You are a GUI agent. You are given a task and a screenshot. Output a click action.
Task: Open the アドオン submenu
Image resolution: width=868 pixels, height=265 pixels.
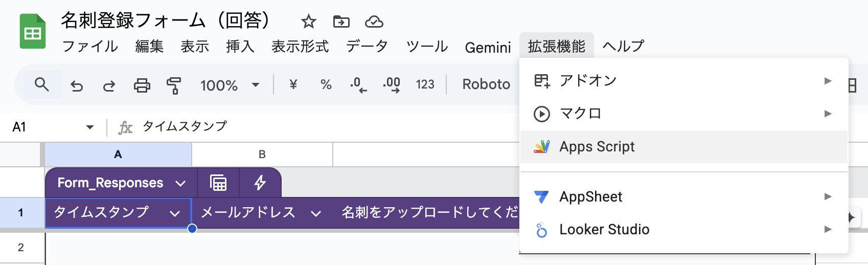pyautogui.click(x=588, y=81)
